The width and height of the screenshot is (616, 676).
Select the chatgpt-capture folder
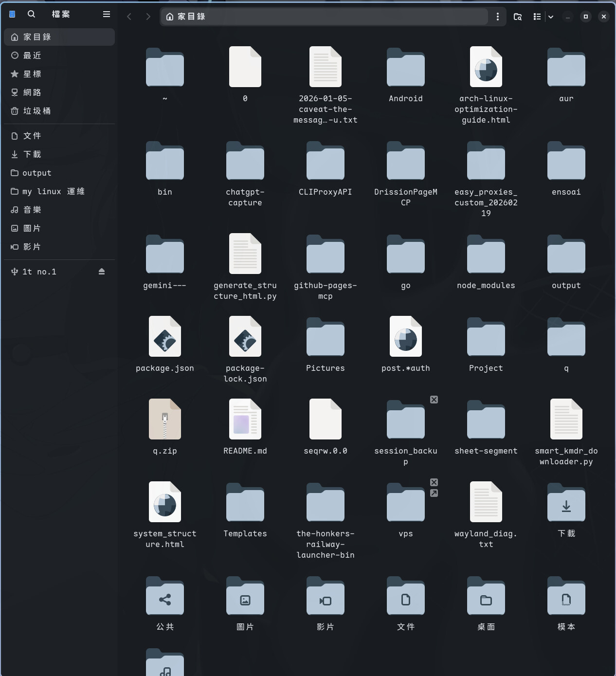tap(245, 161)
